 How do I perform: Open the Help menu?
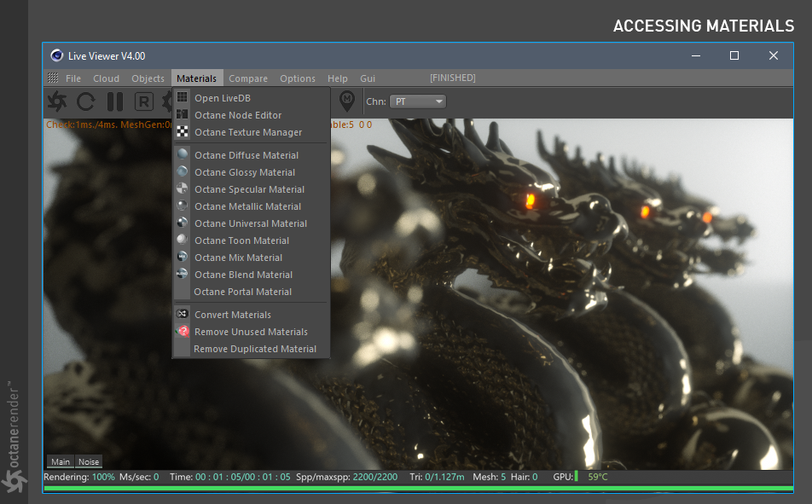click(x=338, y=78)
